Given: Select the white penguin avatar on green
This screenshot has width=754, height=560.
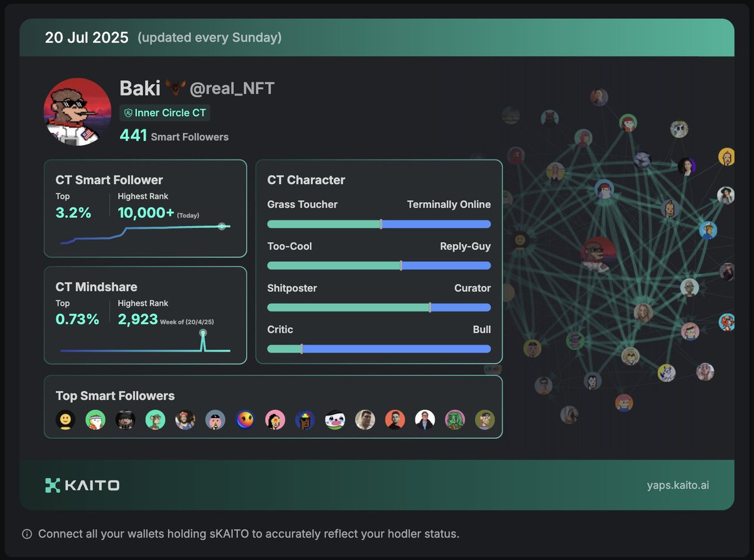Looking at the screenshot, I should (x=96, y=420).
